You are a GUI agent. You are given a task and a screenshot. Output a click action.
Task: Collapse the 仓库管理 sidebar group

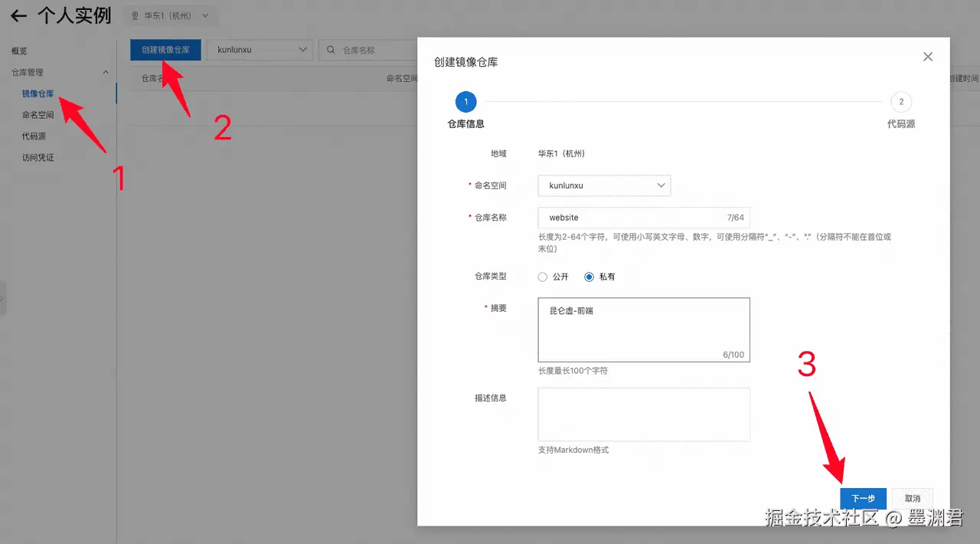[x=106, y=72]
